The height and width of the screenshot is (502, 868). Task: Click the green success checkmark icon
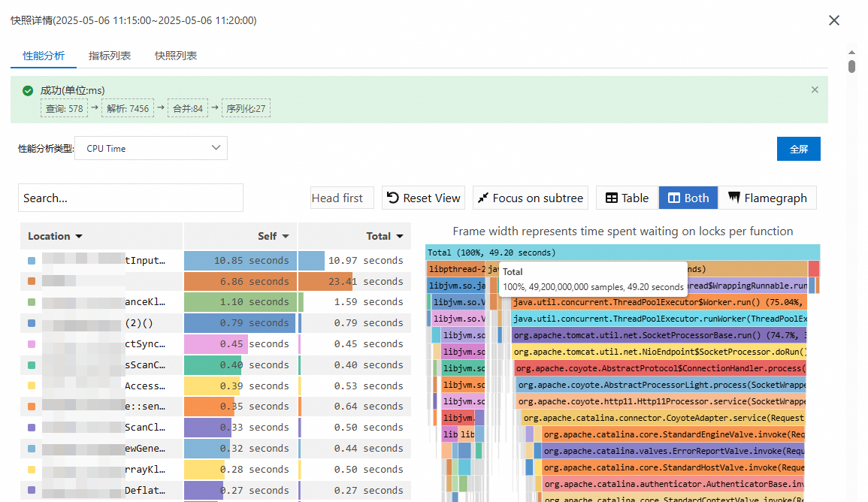coord(28,91)
